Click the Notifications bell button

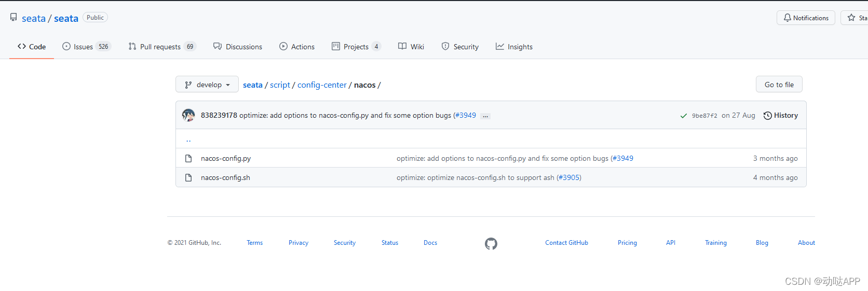coord(806,18)
